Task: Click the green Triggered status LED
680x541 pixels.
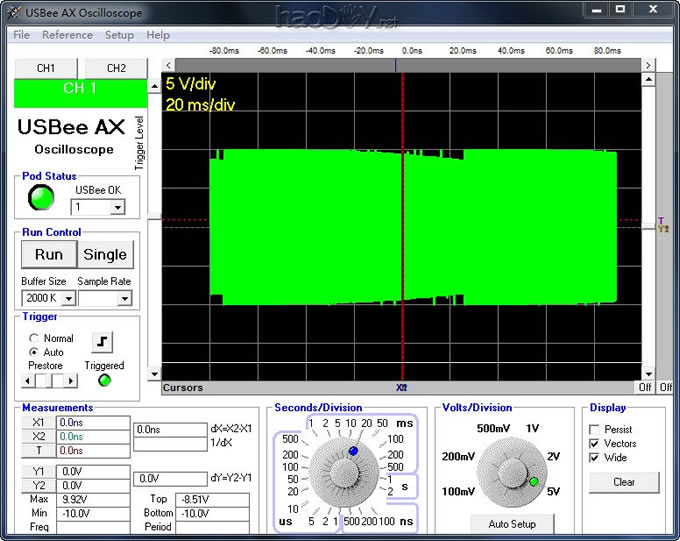Action: (104, 380)
